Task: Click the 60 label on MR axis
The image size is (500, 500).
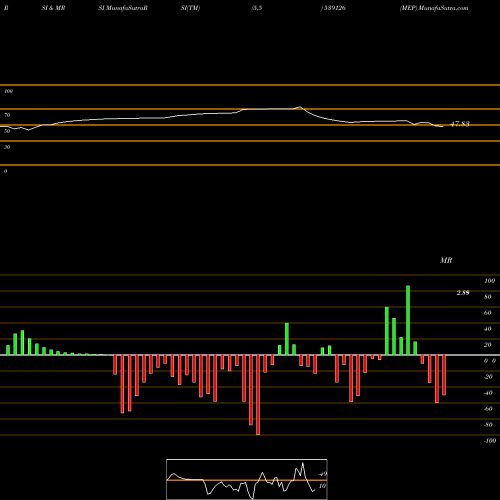Action: (x=488, y=313)
